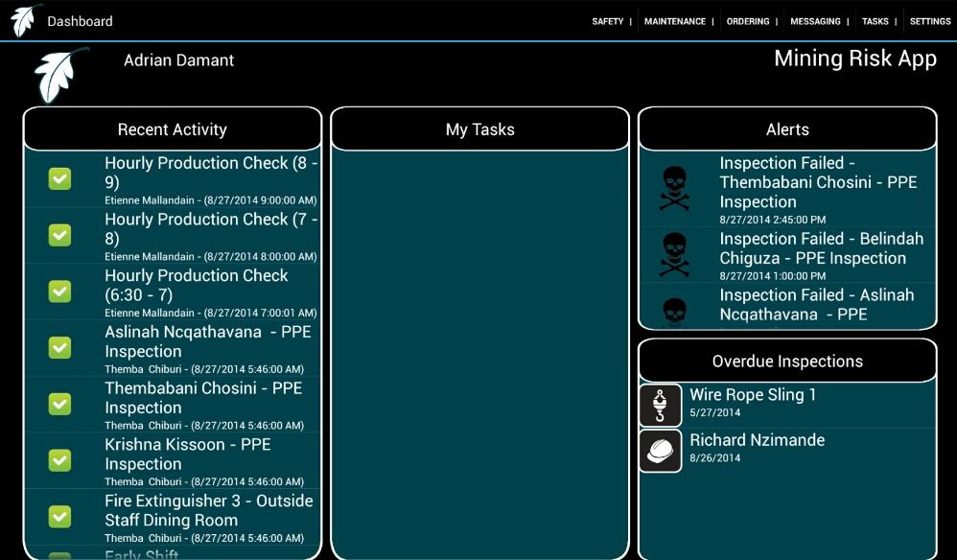Click the Mining Risk App title
This screenshot has width=957, height=560.
855,59
